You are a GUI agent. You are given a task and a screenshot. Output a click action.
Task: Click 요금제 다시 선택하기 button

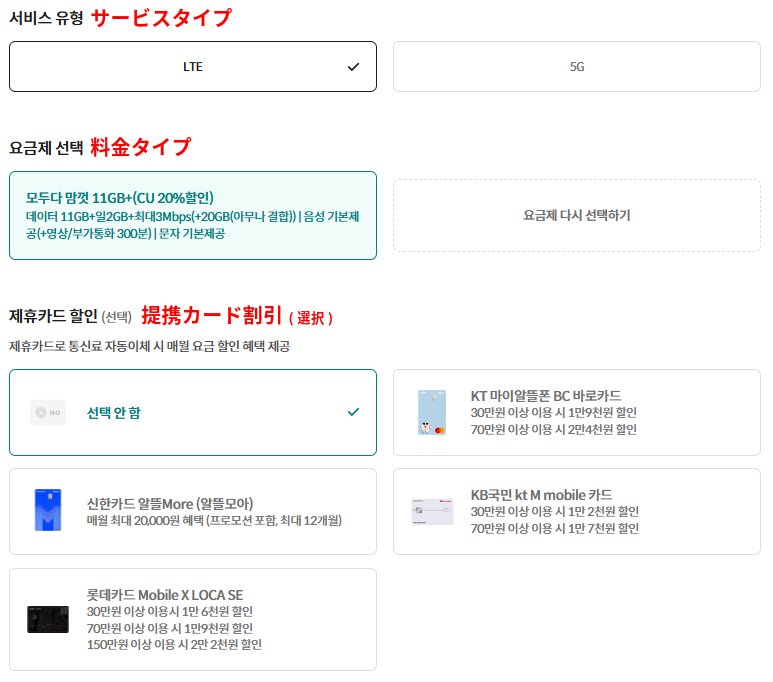[577, 215]
